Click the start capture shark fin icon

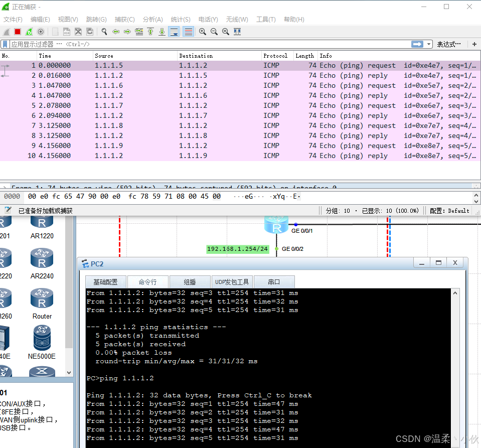tap(7, 32)
